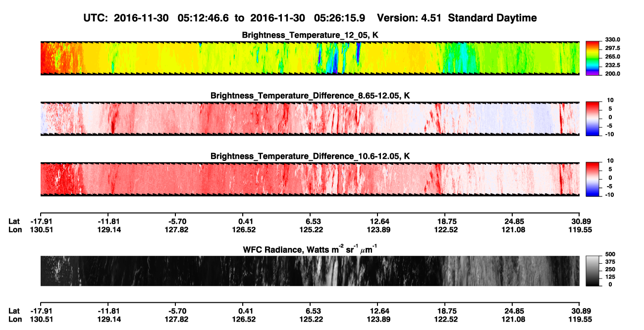This screenshot has width=644, height=330.
Task: Click the WFC Radiance panel title
Action: coord(310,249)
